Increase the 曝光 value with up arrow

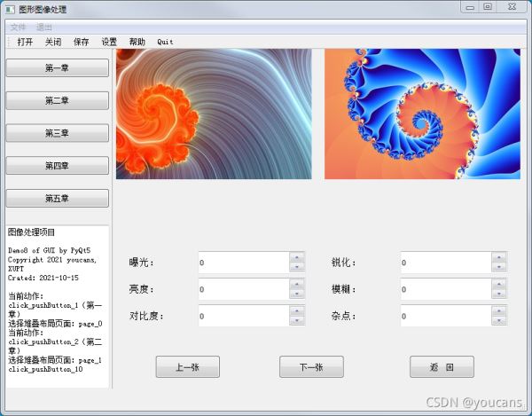[297, 258]
